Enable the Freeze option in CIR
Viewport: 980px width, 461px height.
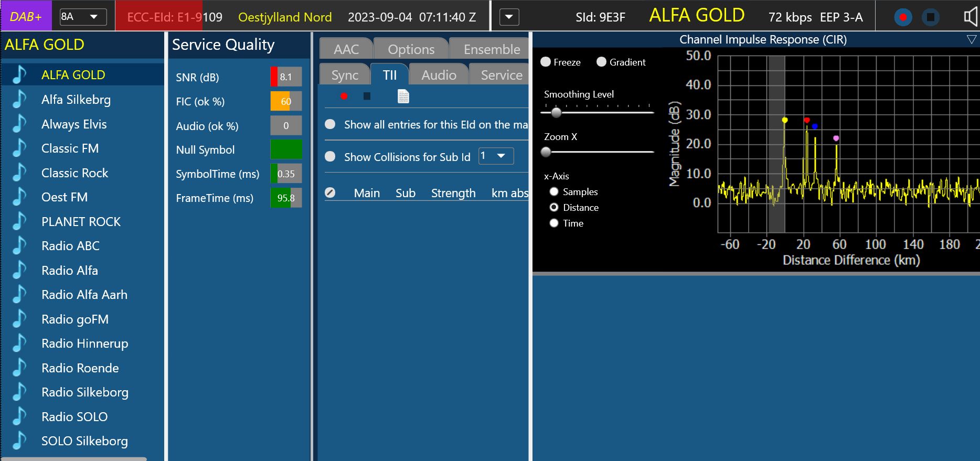click(546, 62)
